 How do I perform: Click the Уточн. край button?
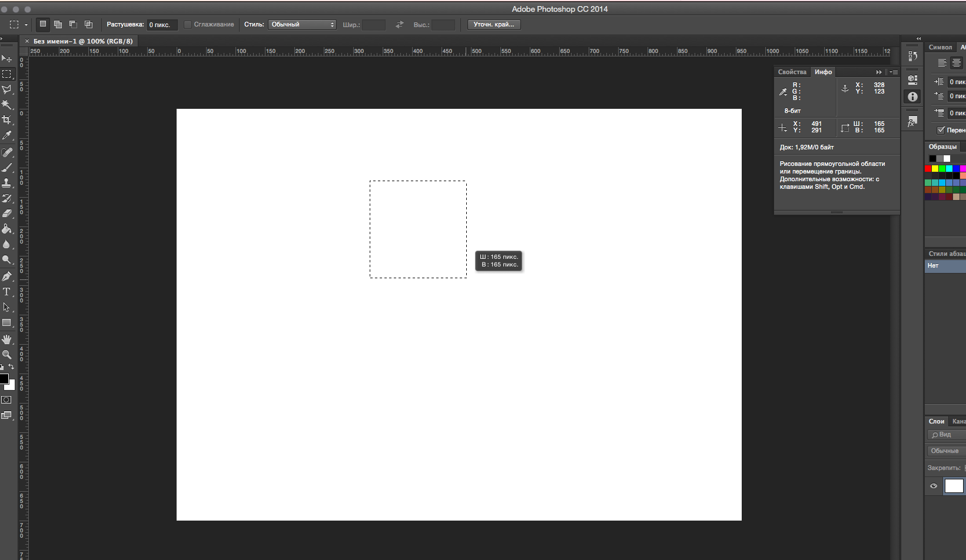coord(494,25)
